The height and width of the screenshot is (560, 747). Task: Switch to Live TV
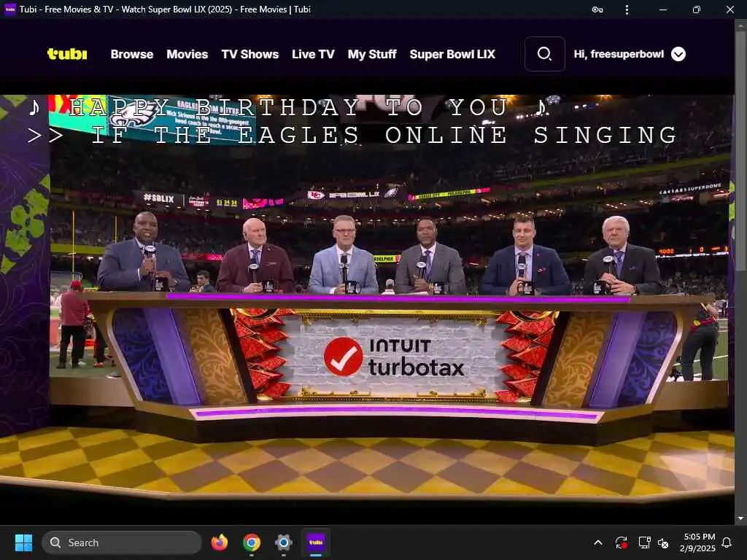[x=313, y=54]
